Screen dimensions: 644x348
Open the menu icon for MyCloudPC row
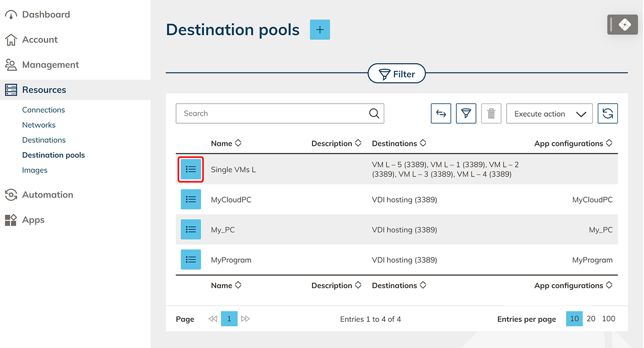pos(191,200)
